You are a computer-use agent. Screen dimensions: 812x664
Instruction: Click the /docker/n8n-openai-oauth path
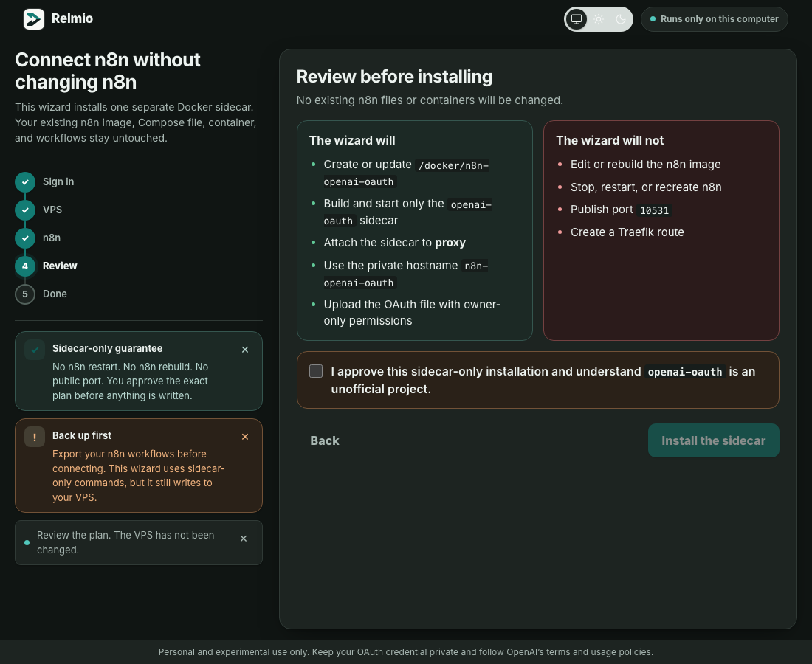(x=406, y=173)
